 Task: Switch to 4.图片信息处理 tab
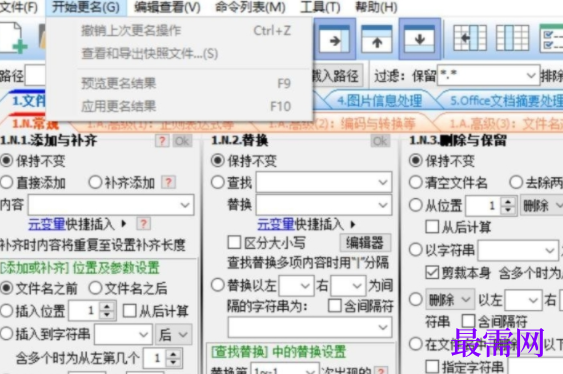[380, 101]
